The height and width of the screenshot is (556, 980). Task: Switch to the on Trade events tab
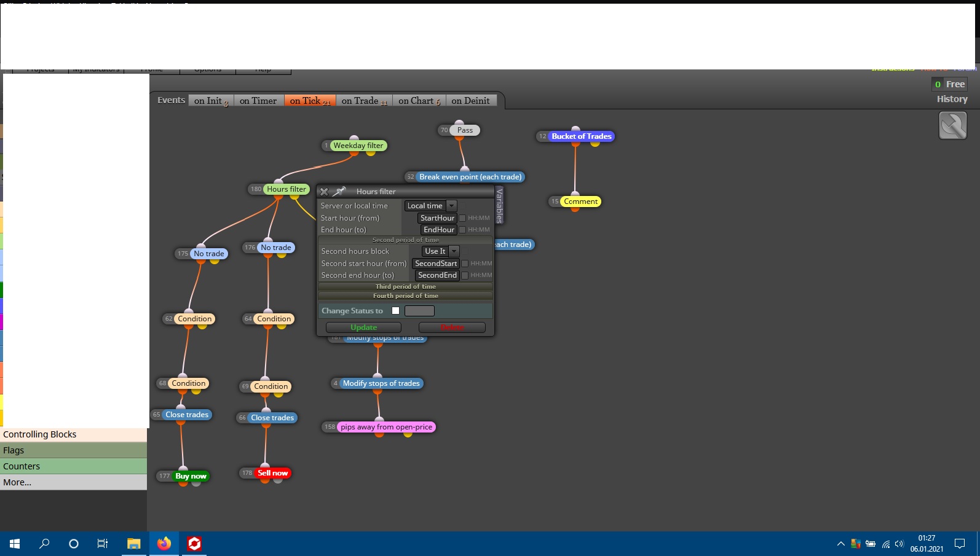point(364,101)
